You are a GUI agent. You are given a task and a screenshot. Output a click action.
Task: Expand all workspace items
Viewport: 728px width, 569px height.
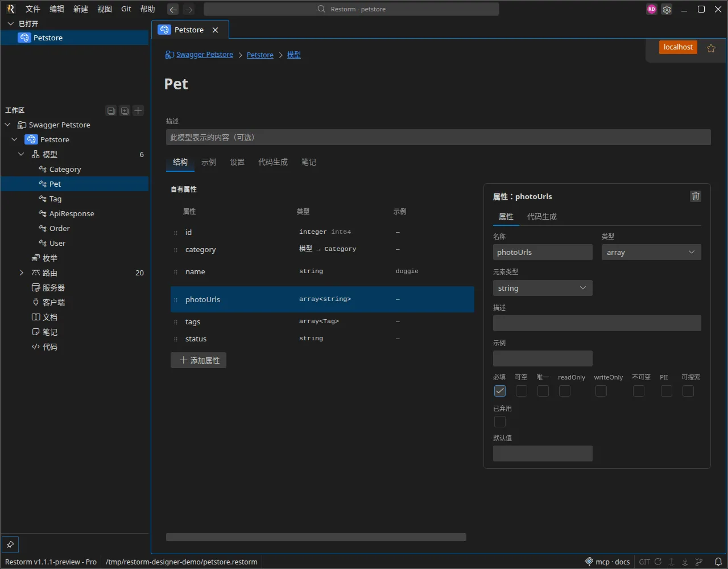pos(125,110)
